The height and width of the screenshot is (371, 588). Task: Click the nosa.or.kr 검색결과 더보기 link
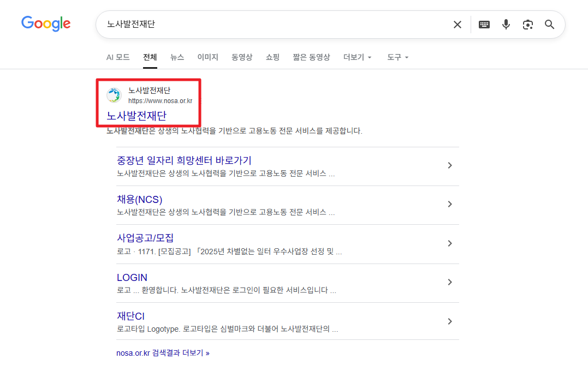pos(163,352)
